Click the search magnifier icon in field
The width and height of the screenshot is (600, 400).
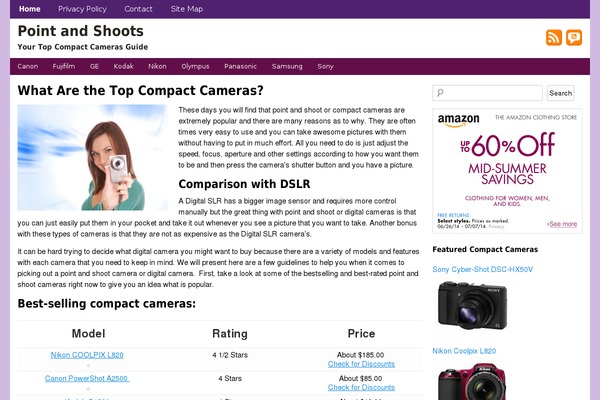click(x=440, y=93)
